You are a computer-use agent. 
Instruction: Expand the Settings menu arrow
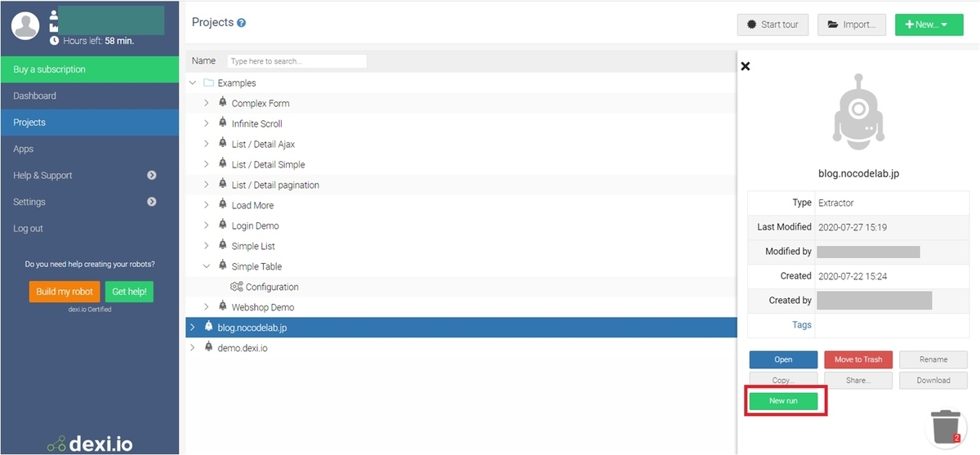pyautogui.click(x=152, y=202)
